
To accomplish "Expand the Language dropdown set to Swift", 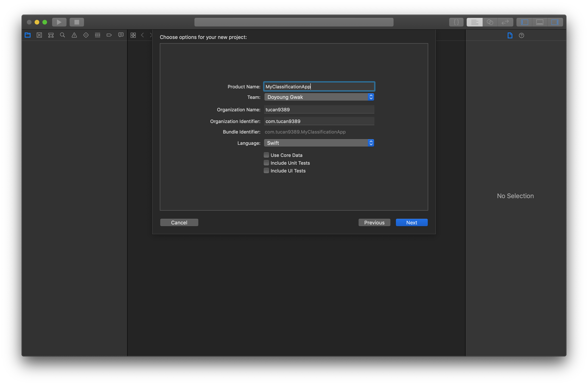I will 319,143.
